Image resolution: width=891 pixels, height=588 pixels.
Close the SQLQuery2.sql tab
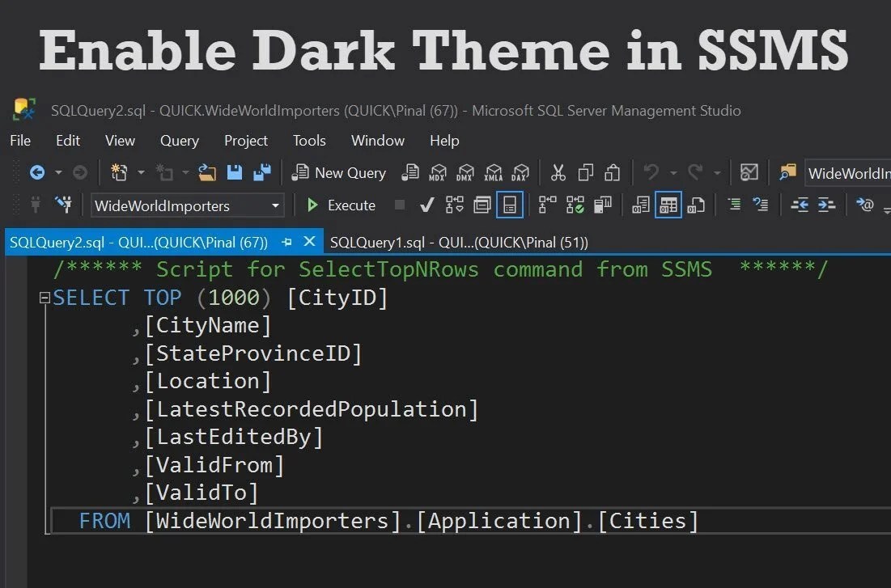[310, 242]
